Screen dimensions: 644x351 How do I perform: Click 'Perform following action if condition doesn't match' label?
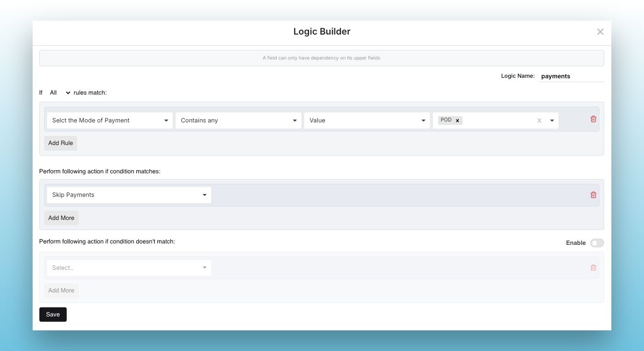tap(107, 242)
